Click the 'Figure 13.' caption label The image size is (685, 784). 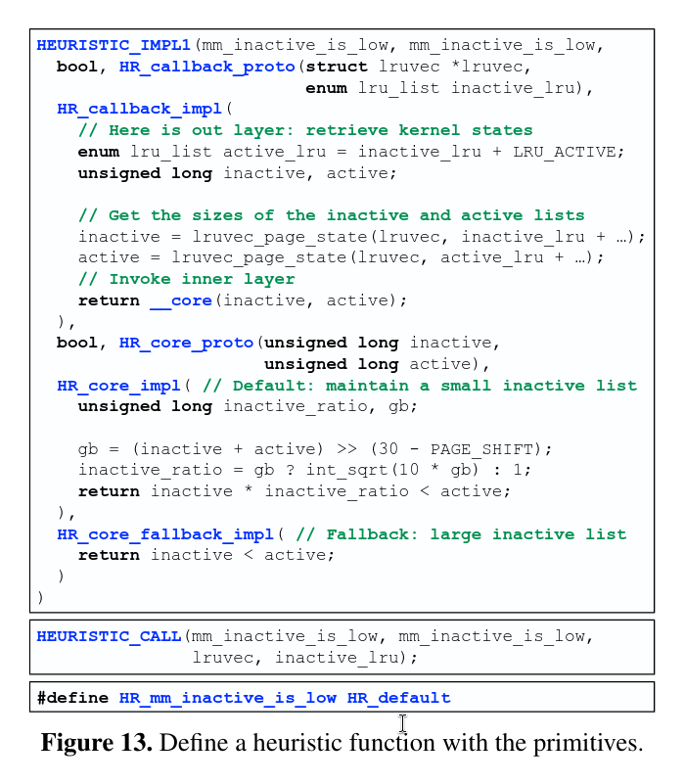[x=96, y=743]
